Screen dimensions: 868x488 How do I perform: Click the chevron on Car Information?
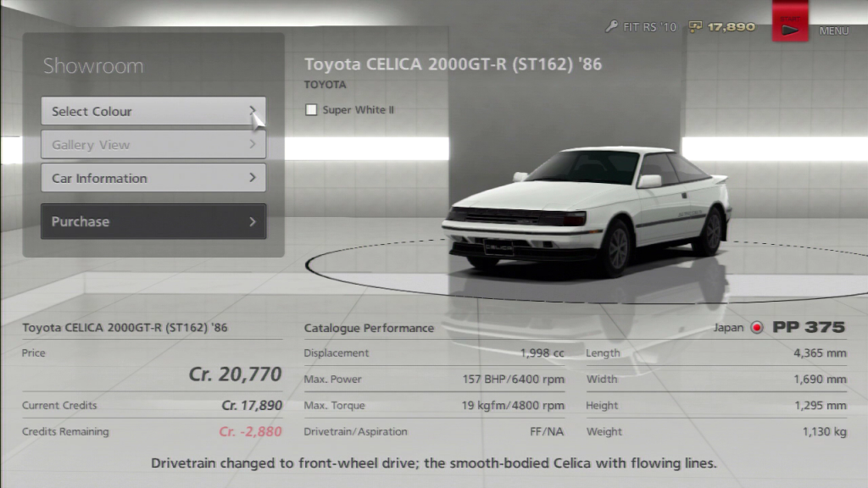point(253,178)
